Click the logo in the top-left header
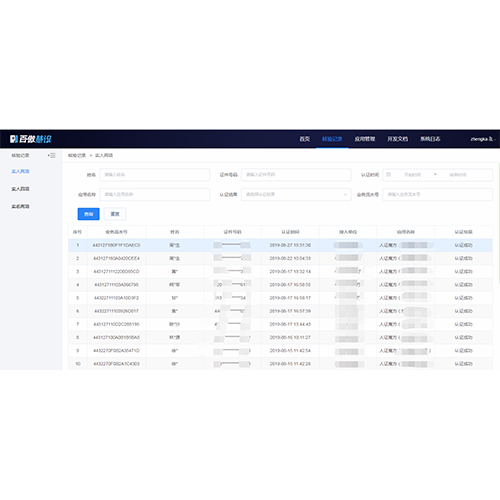The image size is (500, 500). click(31, 139)
